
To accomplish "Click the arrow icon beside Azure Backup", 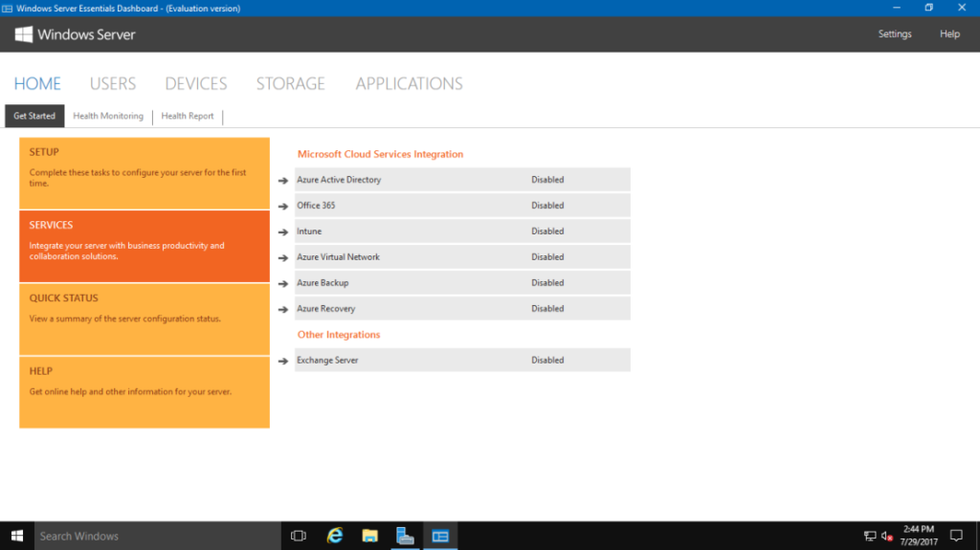I will point(283,284).
